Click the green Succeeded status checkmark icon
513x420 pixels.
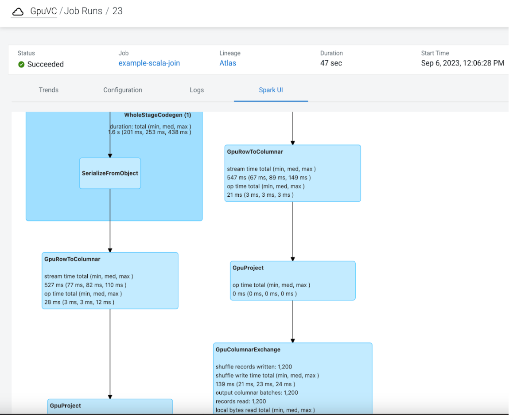pos(21,65)
